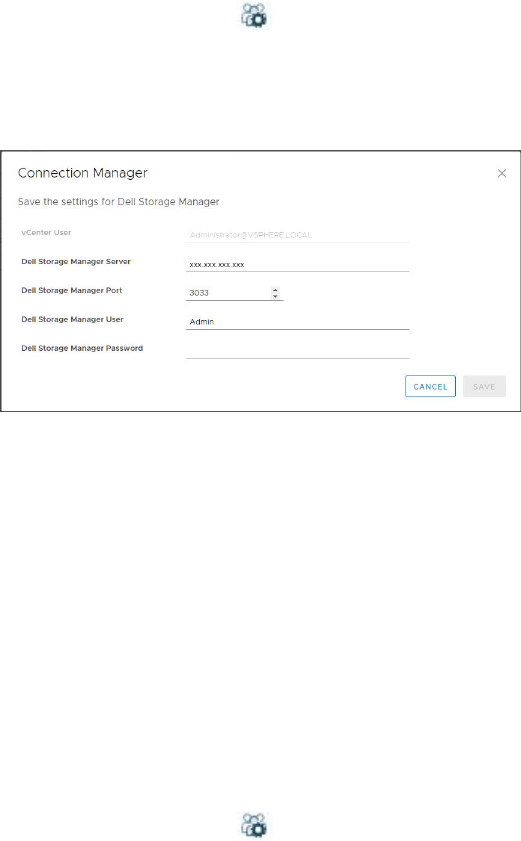Click into the port field showing 3033
Viewport: 521px width, 841px height.
point(228,293)
